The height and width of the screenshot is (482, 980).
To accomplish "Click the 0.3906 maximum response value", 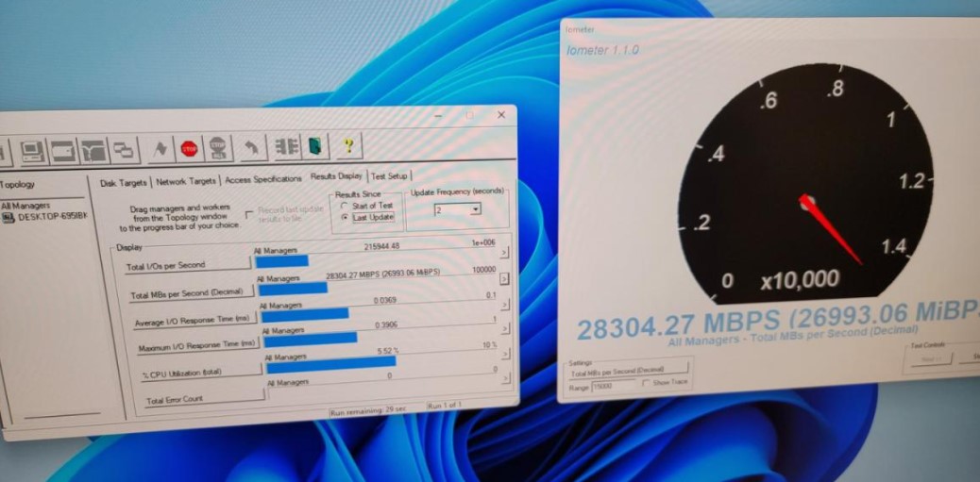I will click(385, 324).
